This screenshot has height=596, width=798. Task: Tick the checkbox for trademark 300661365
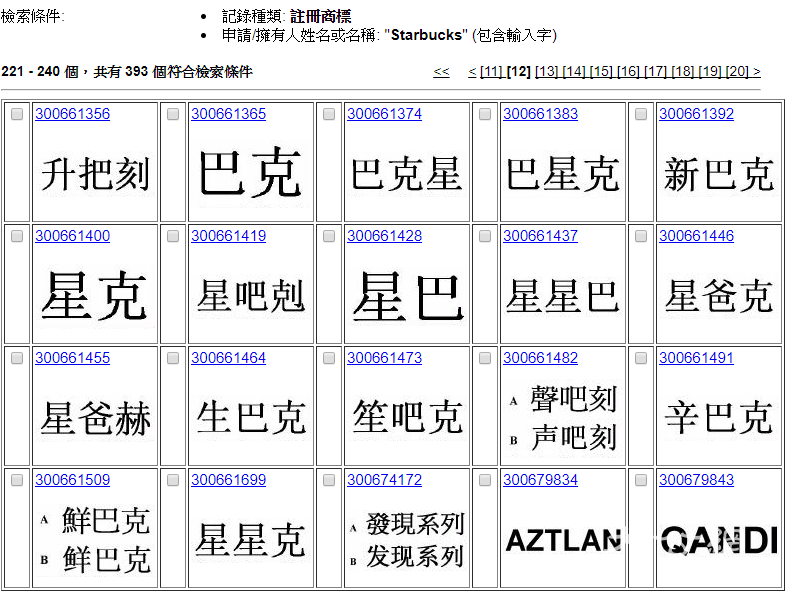click(173, 114)
